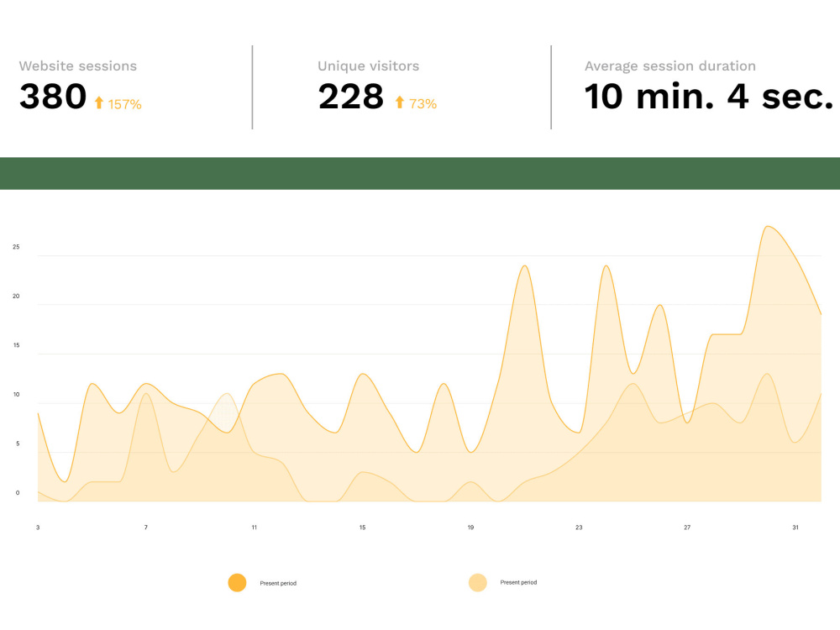Viewport: 840px width, 630px height.
Task: Click the 157% increase figure
Action: [125, 104]
